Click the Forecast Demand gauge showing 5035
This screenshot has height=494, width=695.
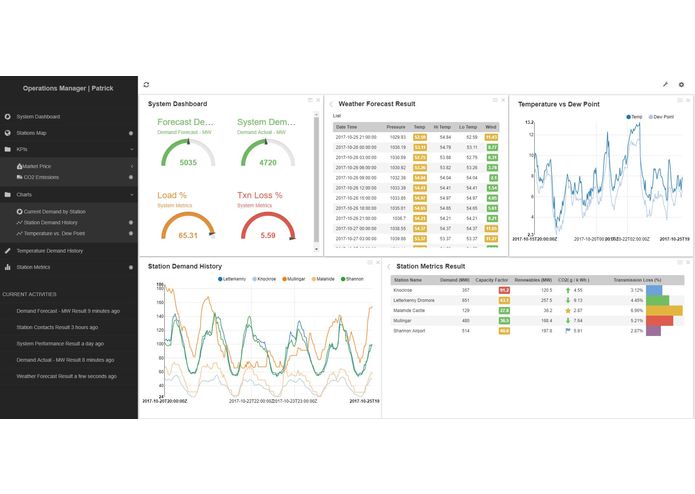pos(188,153)
